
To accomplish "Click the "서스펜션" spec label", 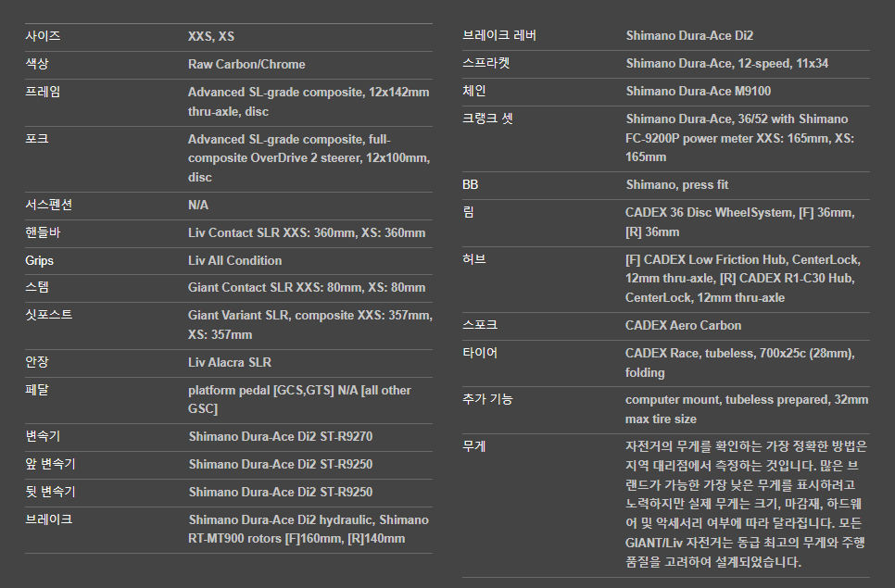I will tap(48, 205).
